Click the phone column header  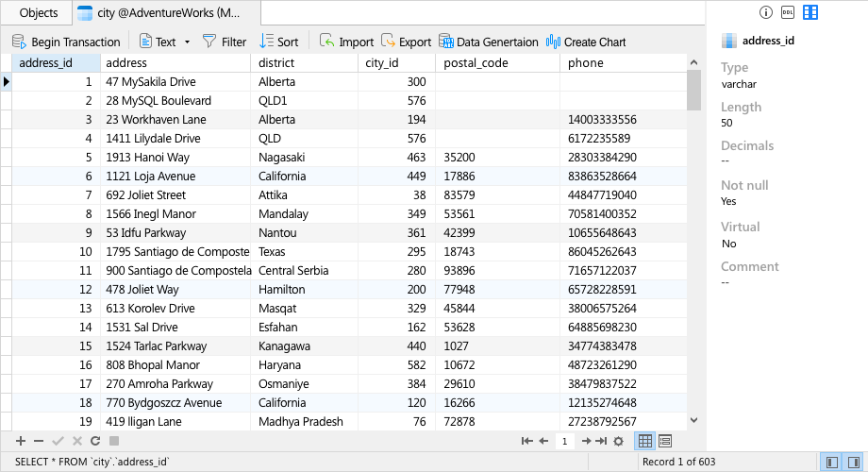click(624, 62)
